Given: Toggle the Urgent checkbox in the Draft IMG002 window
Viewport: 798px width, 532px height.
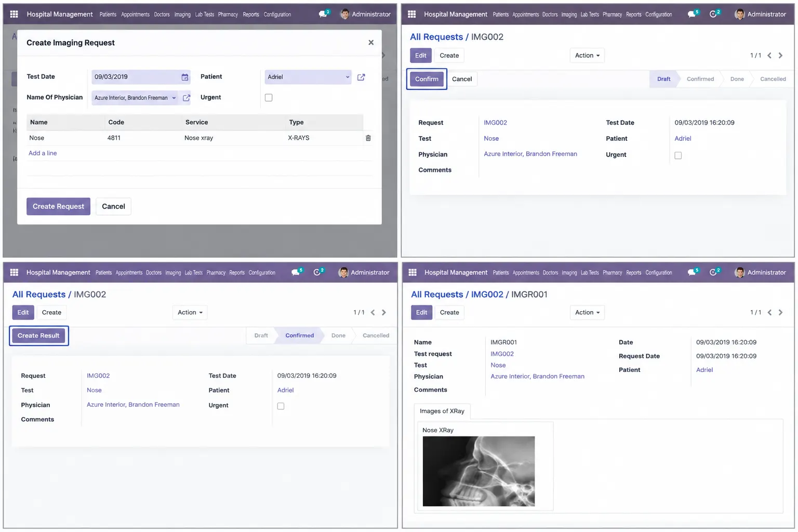Looking at the screenshot, I should click(x=678, y=155).
